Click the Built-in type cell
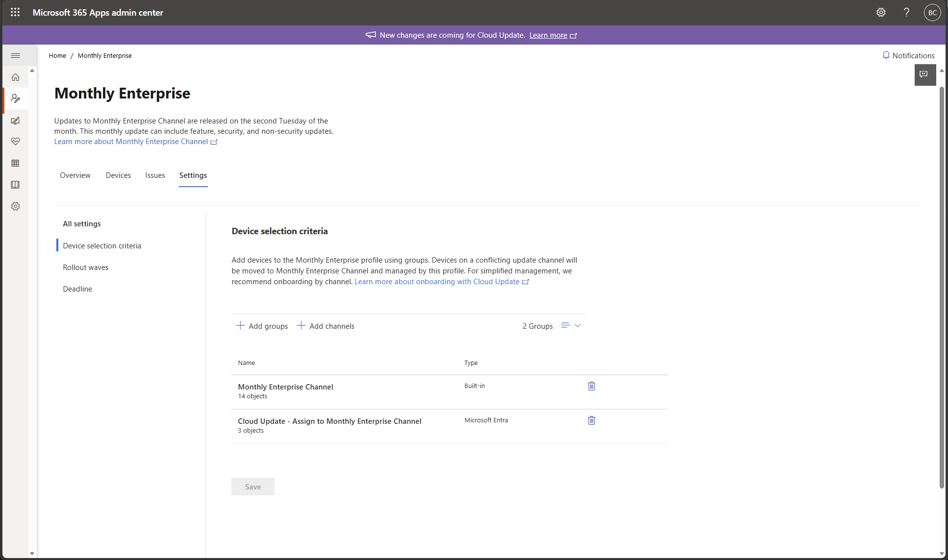This screenshot has width=948, height=560. [x=474, y=386]
